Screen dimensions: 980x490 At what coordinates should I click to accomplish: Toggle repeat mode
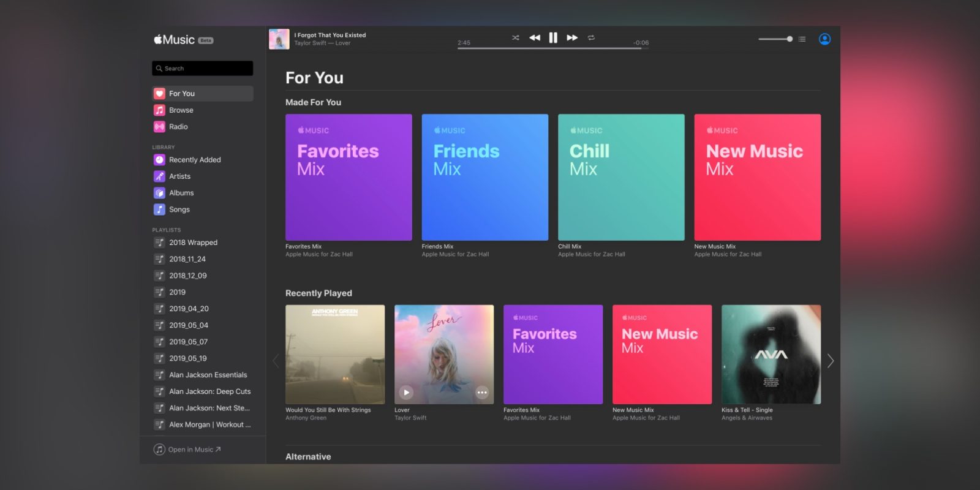591,38
